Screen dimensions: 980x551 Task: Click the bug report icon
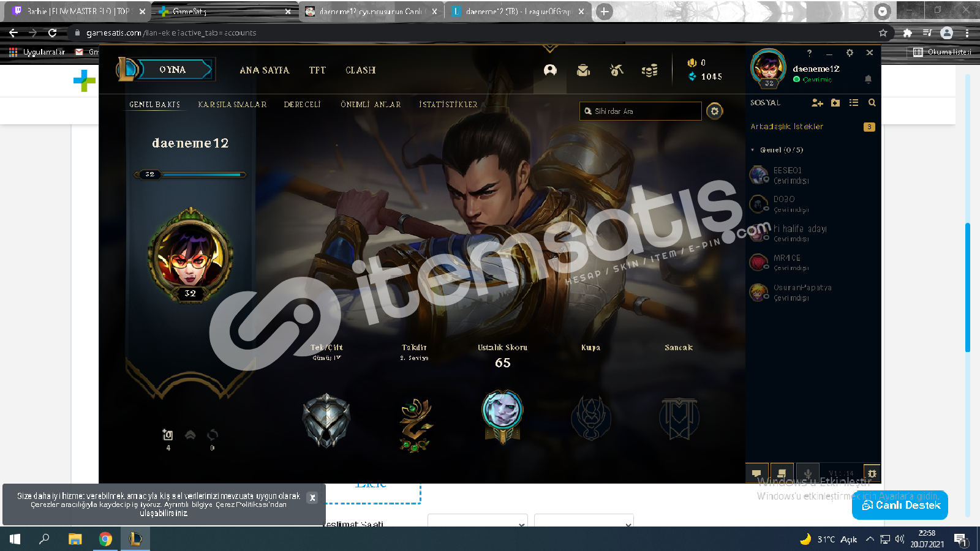(872, 473)
